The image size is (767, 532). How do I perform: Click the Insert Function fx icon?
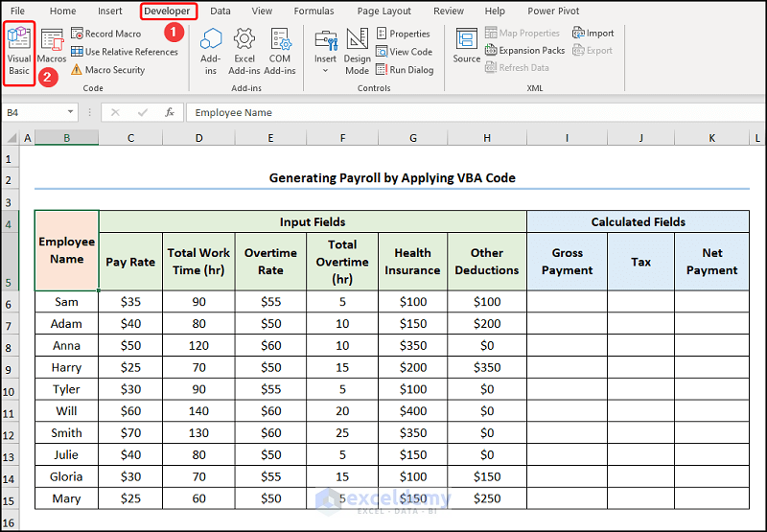pos(170,112)
